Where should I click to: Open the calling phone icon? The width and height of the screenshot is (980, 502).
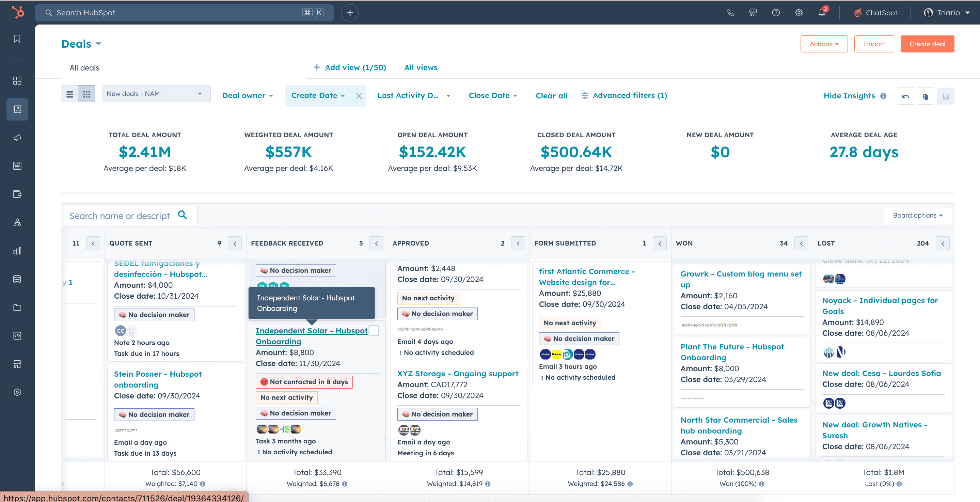coord(730,13)
